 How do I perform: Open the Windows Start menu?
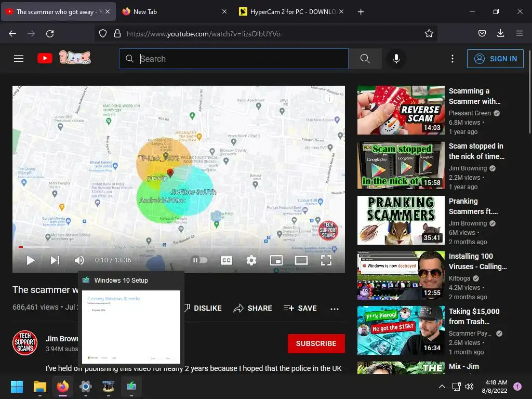[17, 387]
